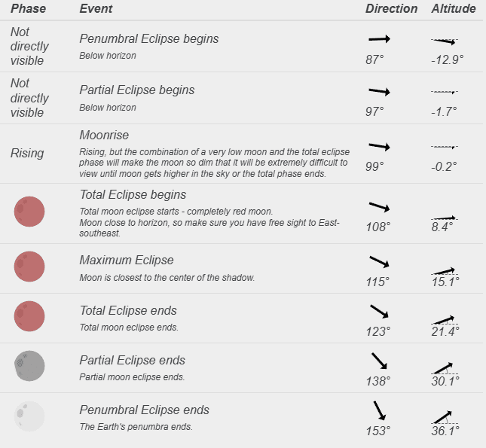This screenshot has height=448, width=486.
Task: Click the Direction column header
Action: 391,9
